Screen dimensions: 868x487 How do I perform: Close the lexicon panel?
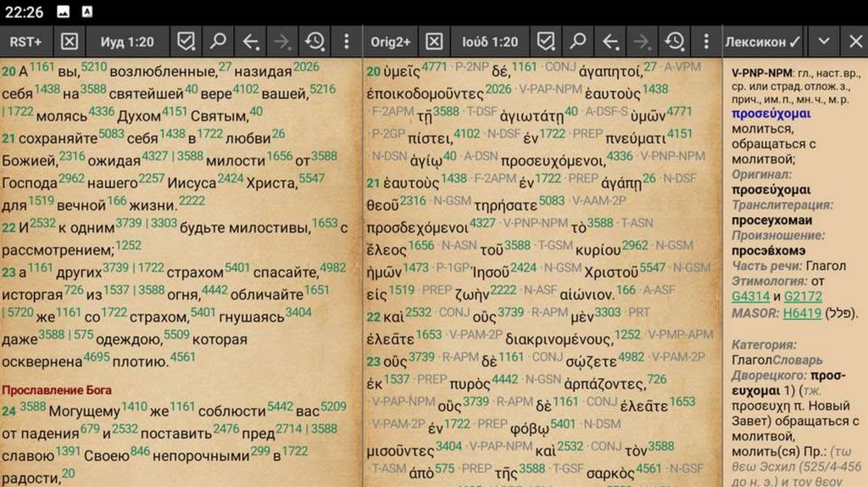[x=853, y=42]
